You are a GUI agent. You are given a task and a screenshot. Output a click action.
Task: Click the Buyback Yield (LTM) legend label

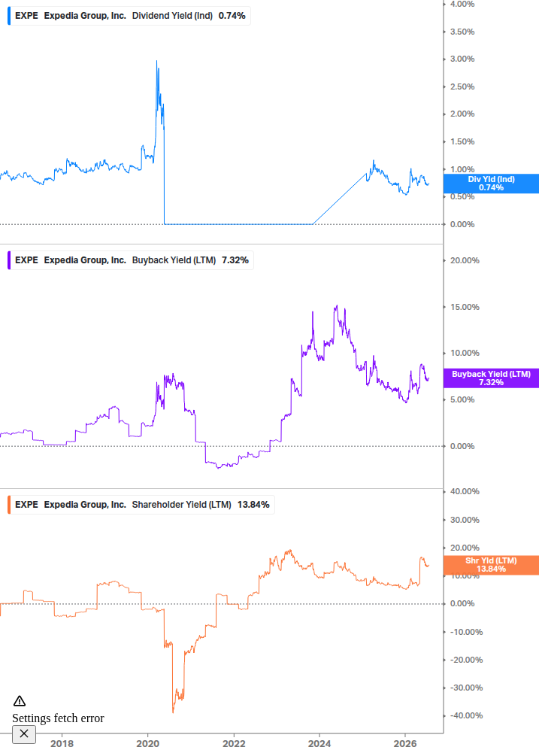click(x=174, y=260)
